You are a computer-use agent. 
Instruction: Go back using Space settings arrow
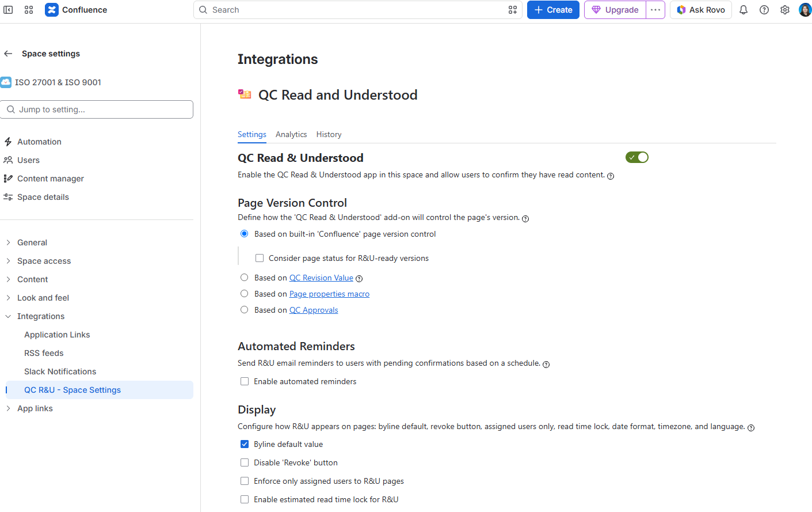tap(8, 54)
